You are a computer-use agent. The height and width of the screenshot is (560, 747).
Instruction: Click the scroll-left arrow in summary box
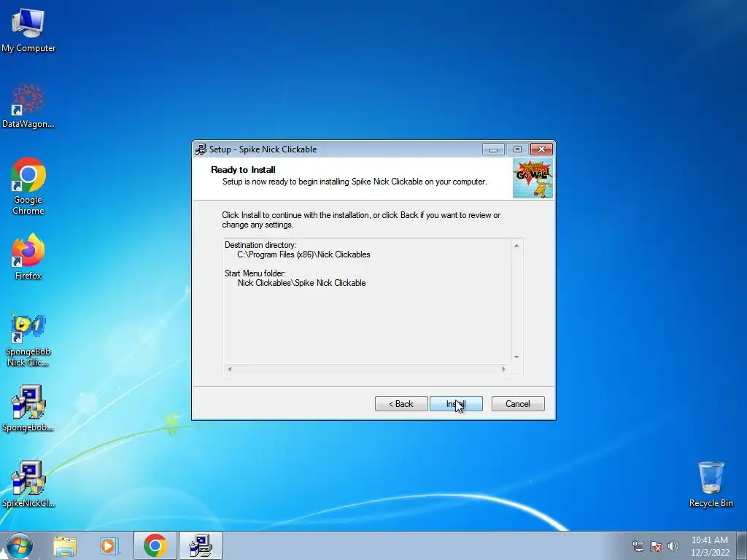(230, 369)
